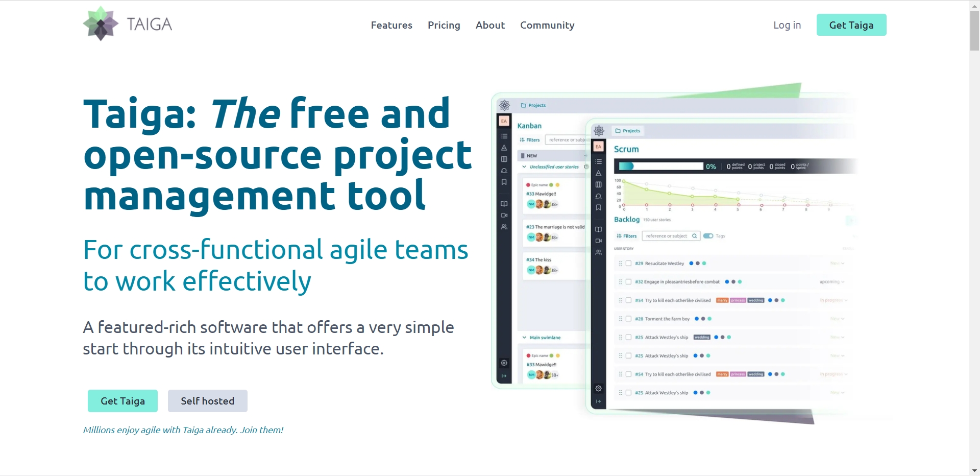Open the New status dropdown for story #28
Image resolution: width=980 pixels, height=476 pixels.
(x=837, y=319)
